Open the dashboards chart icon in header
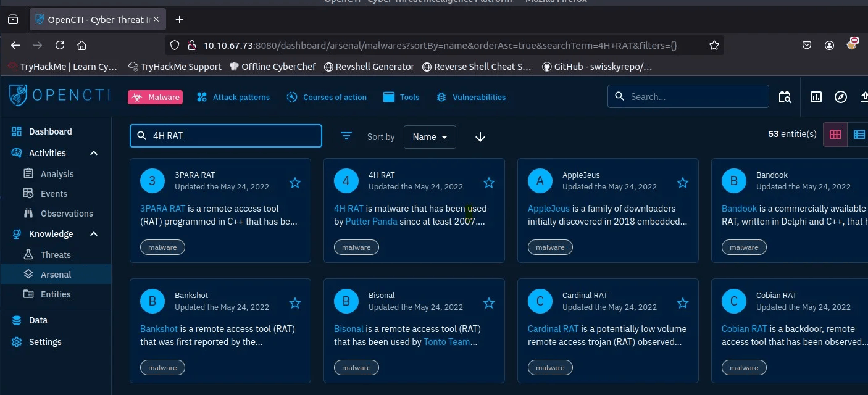Viewport: 868px width, 395px height. [x=816, y=97]
